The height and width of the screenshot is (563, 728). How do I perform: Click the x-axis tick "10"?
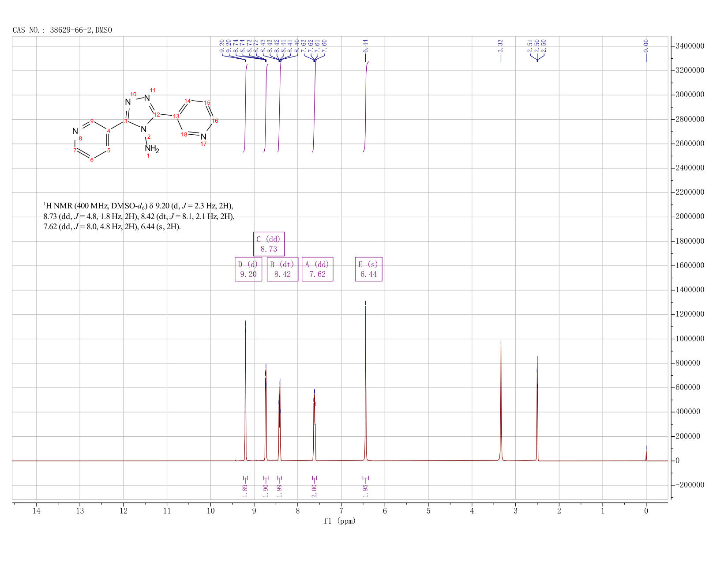pyautogui.click(x=210, y=511)
